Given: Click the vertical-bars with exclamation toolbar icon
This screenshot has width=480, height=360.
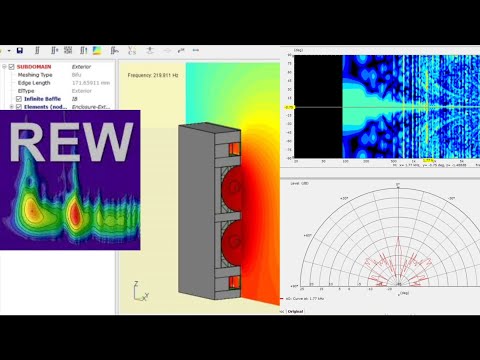Looking at the screenshot, I should [83, 50].
